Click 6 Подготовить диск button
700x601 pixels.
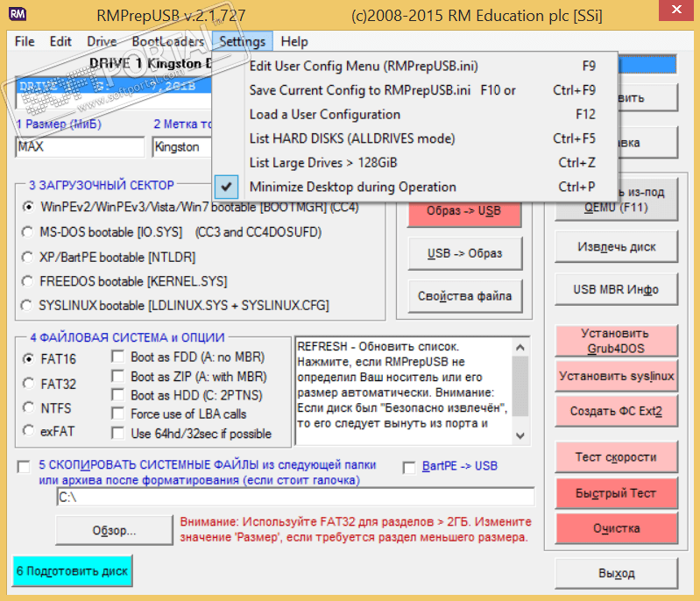73,571
